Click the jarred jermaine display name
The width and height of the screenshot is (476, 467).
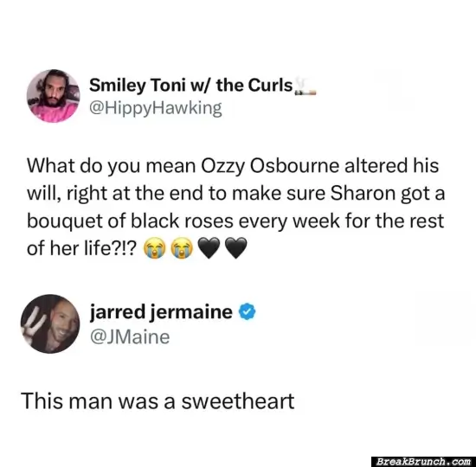161,312
